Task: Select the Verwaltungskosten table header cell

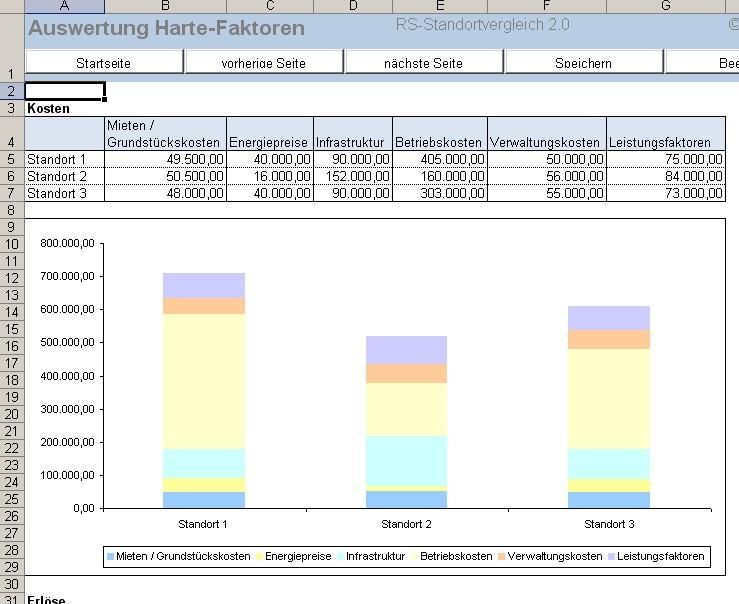Action: (546, 142)
